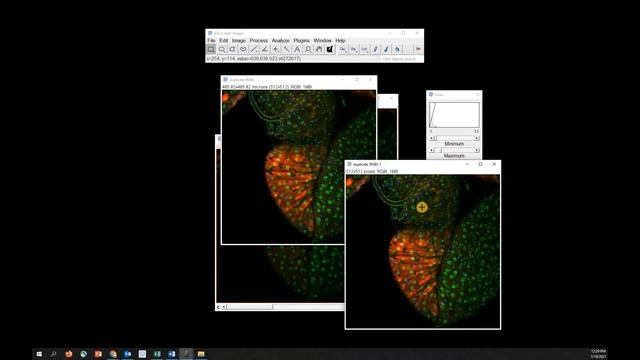Click the yellow crosshair point in Duplicate RGB-1 image
640x360 pixels.
point(422,207)
